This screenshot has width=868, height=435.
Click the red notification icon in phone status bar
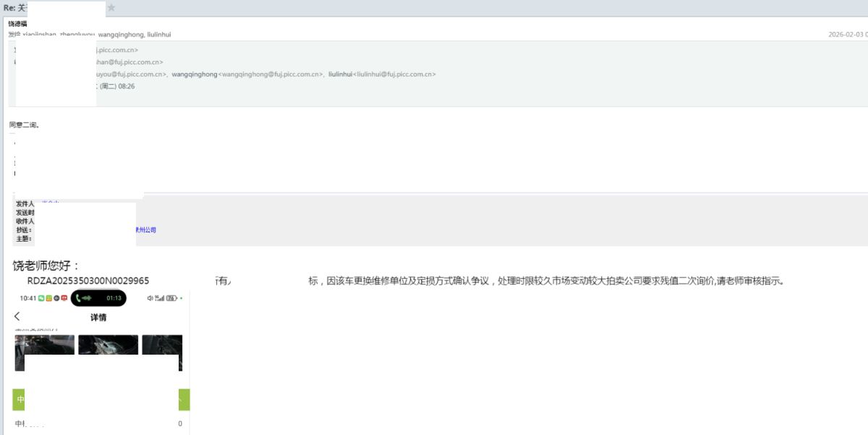[x=64, y=298]
